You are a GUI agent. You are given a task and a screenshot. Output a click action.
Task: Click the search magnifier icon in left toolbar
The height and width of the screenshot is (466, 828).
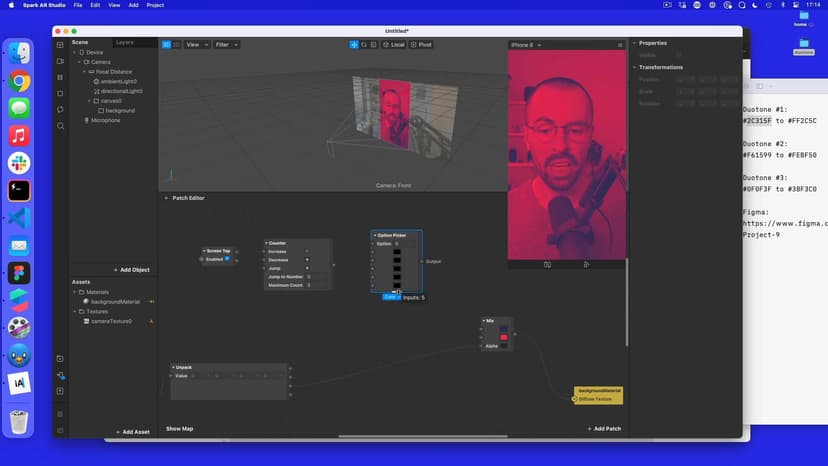tap(60, 126)
